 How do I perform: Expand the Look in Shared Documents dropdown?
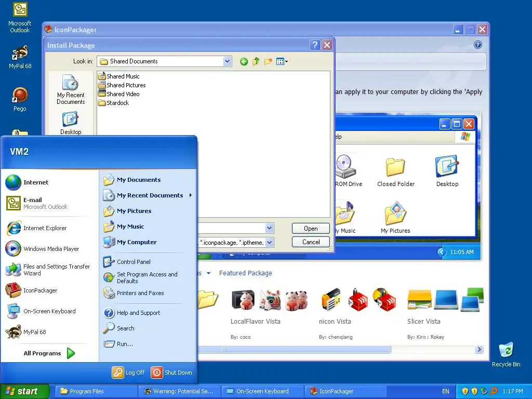(228, 61)
